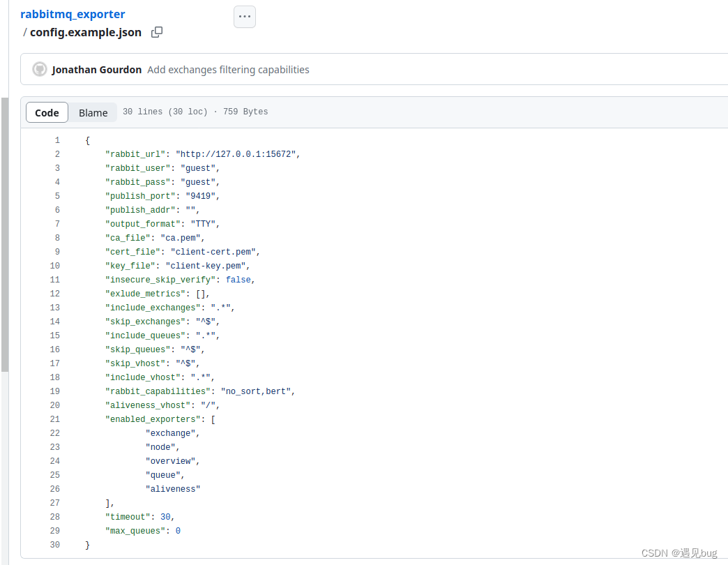Select line number 1
Viewport: 728px width, 565px height.
point(57,140)
